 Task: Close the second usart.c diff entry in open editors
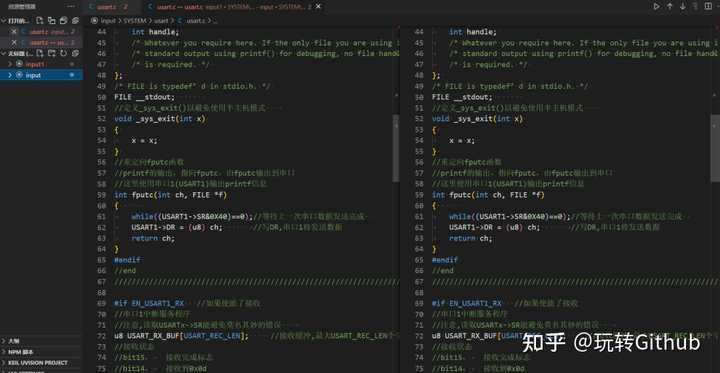tap(14, 43)
